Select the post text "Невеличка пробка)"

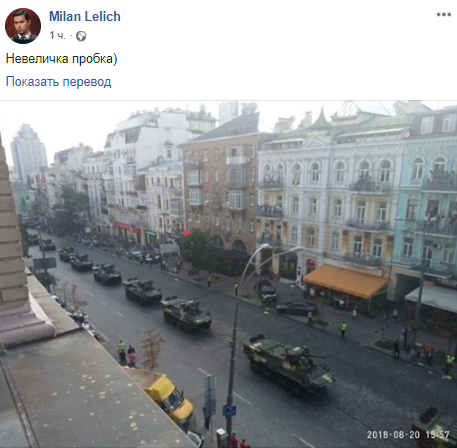(61, 59)
